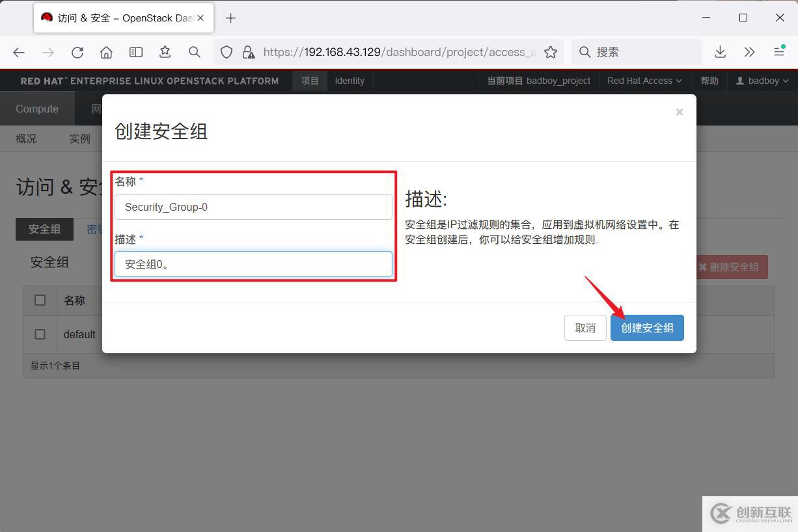
Task: Click the Red Hat OpenStack Platform logo text
Action: 150,81
